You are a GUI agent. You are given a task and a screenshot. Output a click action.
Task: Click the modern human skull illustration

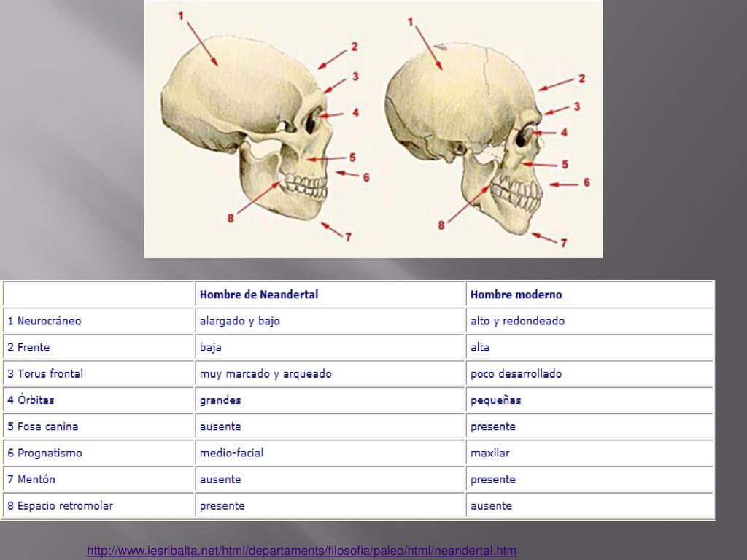(x=465, y=137)
